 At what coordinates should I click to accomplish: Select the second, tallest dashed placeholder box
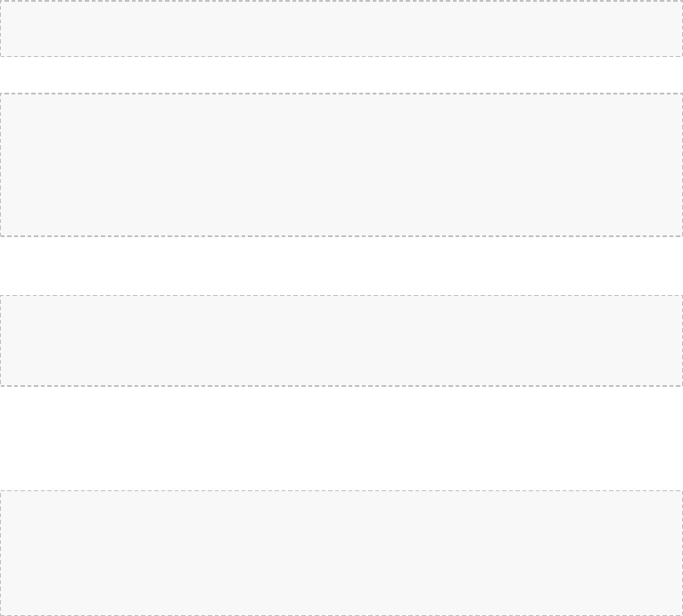click(x=341, y=165)
